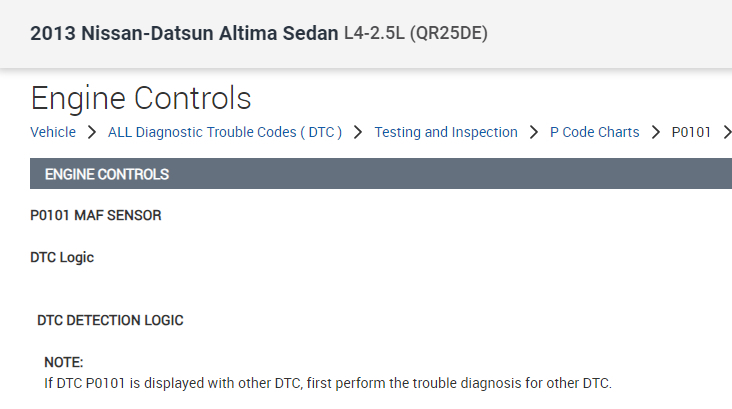Click the L4-2.5L engine size text
This screenshot has height=409, width=732.
pyautogui.click(x=373, y=34)
